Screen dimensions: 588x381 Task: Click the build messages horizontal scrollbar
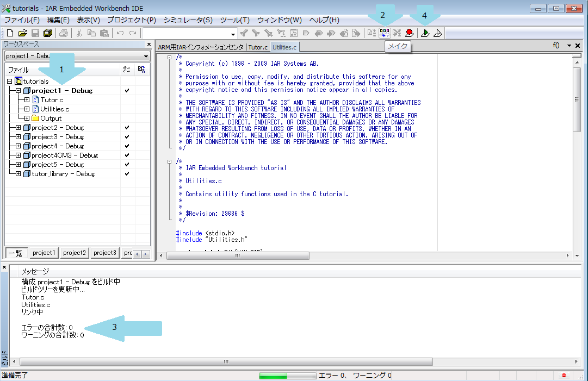(x=226, y=361)
